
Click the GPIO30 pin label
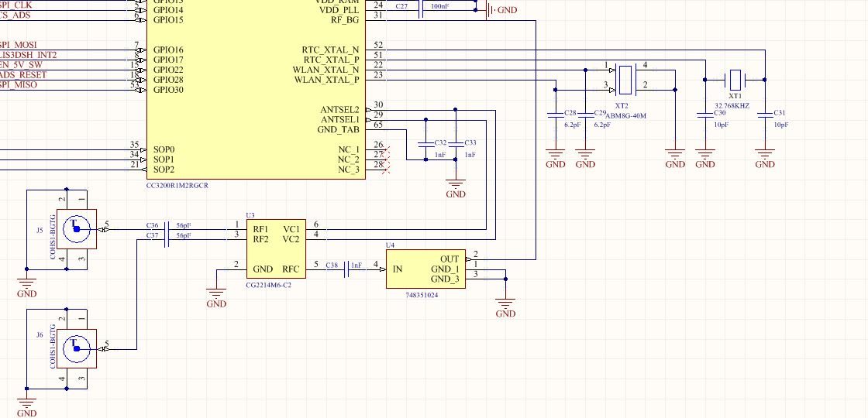point(168,90)
